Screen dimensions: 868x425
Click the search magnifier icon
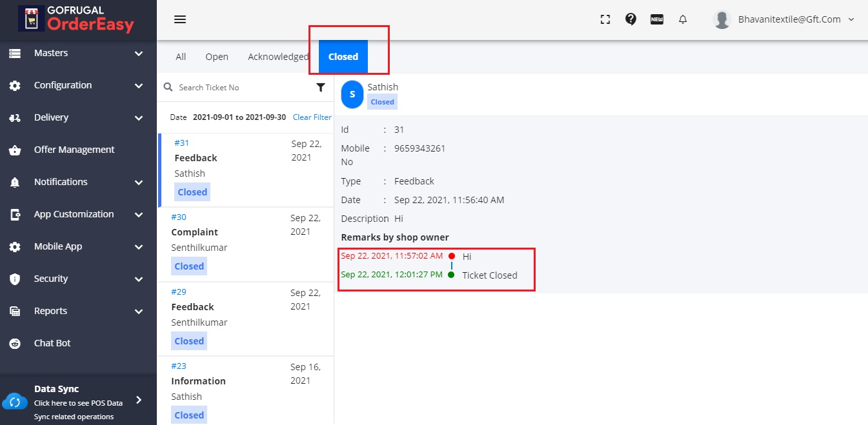coord(168,87)
